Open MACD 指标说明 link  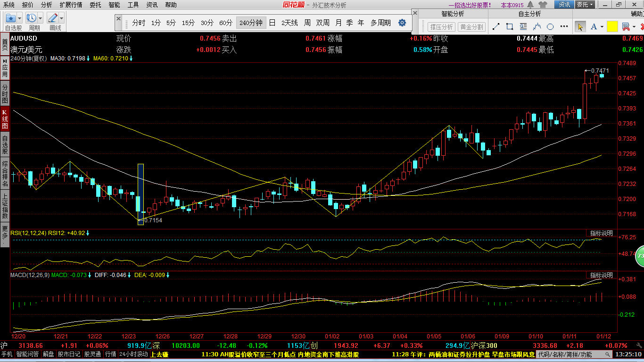tap(602, 275)
